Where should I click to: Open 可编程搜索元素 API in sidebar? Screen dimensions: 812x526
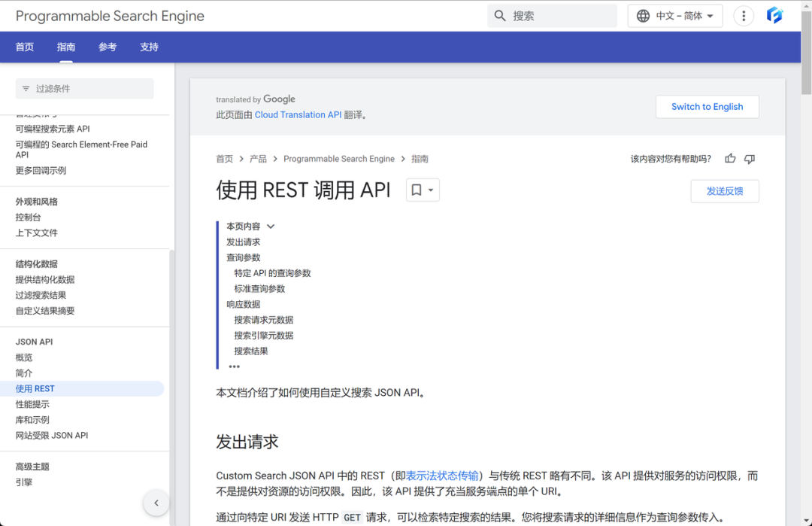pyautogui.click(x=53, y=129)
